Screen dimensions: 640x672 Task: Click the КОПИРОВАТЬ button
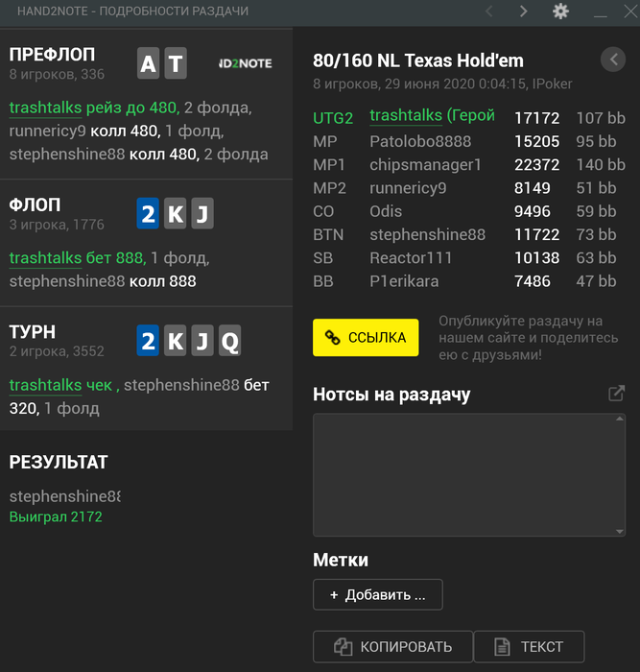pos(392,646)
